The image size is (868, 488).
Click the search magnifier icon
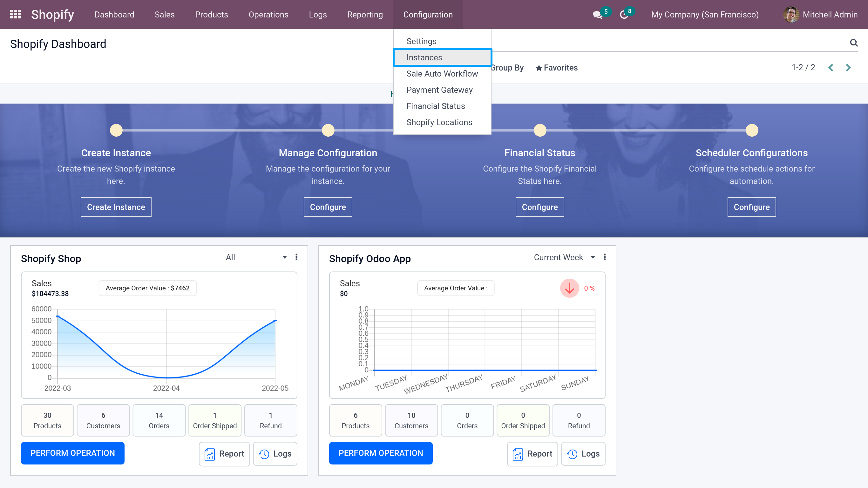(853, 43)
